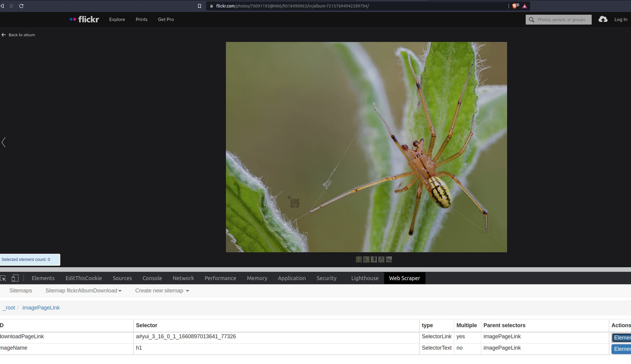Open the Brave shields icon
Screen dimensions: 631x364
515,6
